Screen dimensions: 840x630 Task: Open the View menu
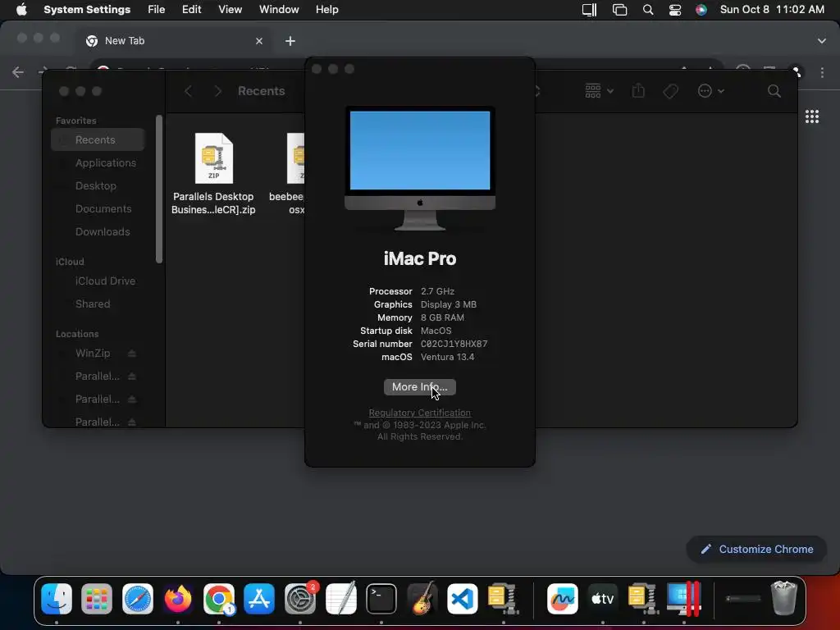[230, 10]
